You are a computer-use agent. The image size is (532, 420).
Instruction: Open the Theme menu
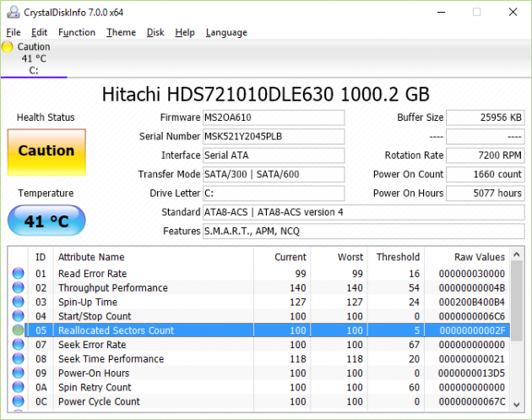[x=121, y=32]
